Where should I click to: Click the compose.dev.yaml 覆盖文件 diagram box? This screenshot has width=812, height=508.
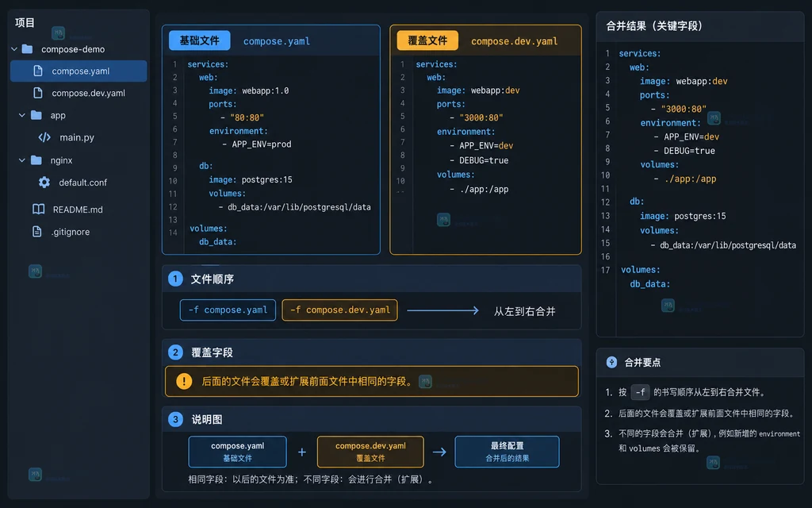[x=370, y=452]
